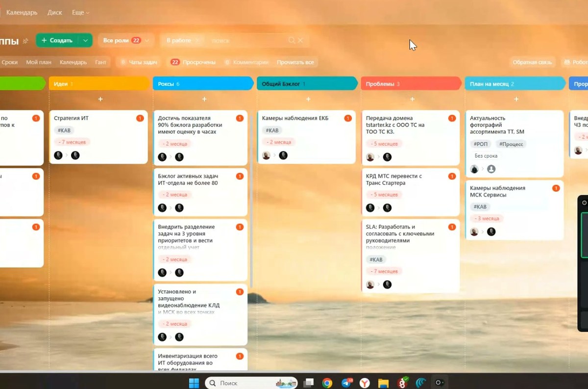The width and height of the screenshot is (588, 389).
Task: Open the Стратегия ИТ task card
Action: pyautogui.click(x=98, y=137)
